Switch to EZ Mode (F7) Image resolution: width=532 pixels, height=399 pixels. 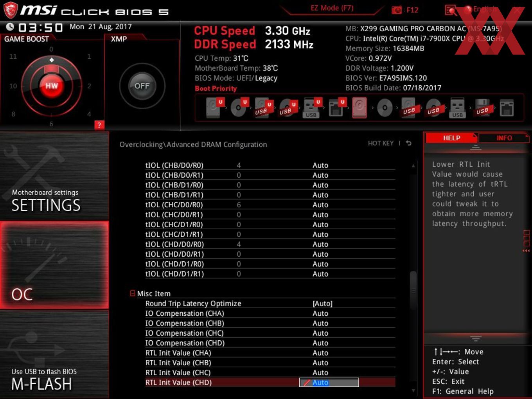click(x=332, y=8)
